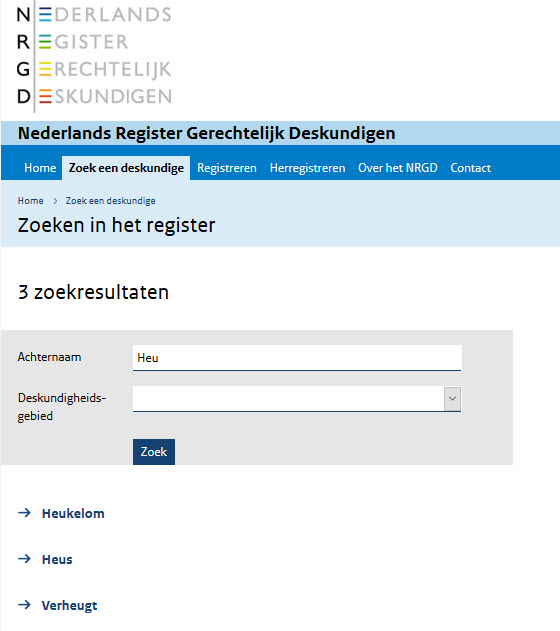
Task: Click the arrow icon beside Verheugt
Action: 25,604
